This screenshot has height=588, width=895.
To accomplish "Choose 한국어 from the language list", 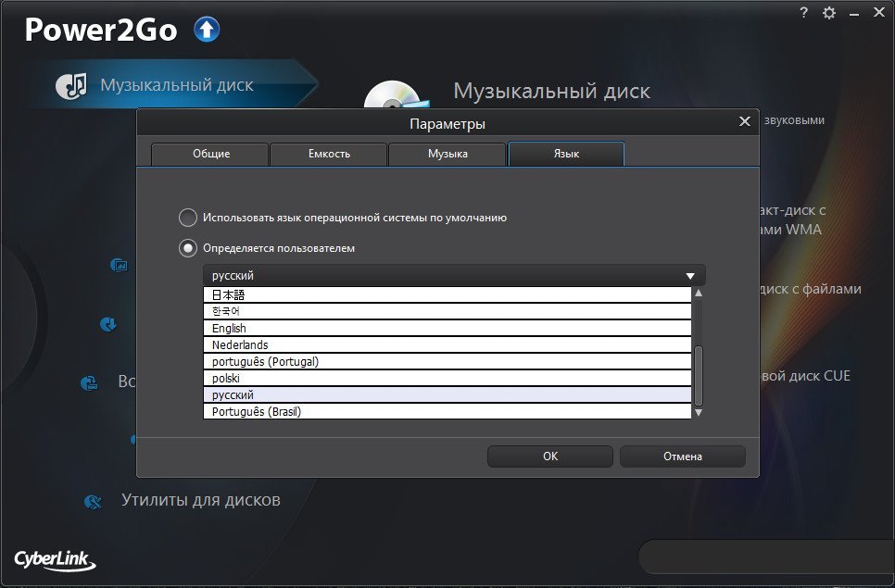I will tap(447, 311).
